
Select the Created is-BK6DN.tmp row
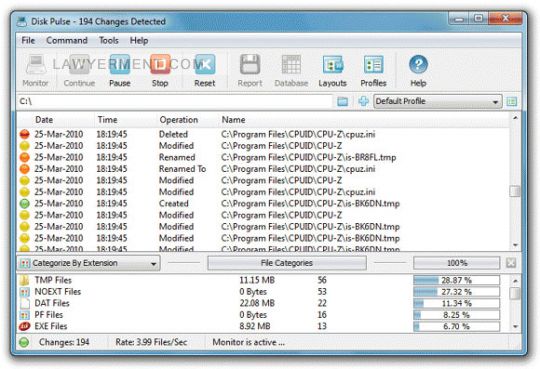point(263,203)
